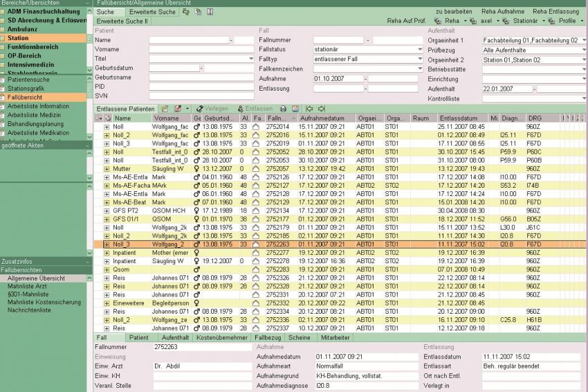Go to last page with right arrow icon

(322, 109)
